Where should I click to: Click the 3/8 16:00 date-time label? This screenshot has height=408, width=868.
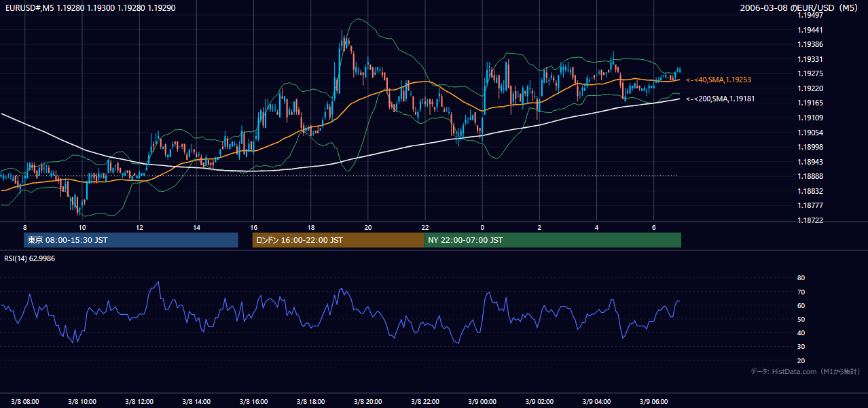pyautogui.click(x=253, y=401)
